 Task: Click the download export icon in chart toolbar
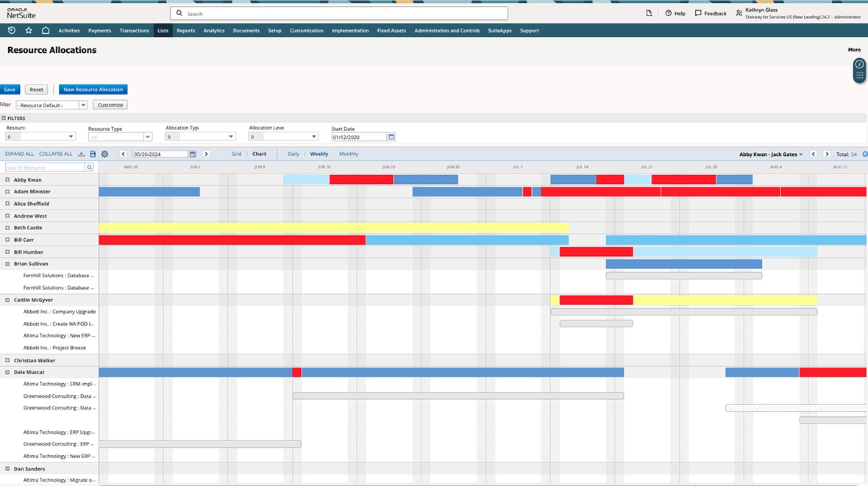pos(82,154)
